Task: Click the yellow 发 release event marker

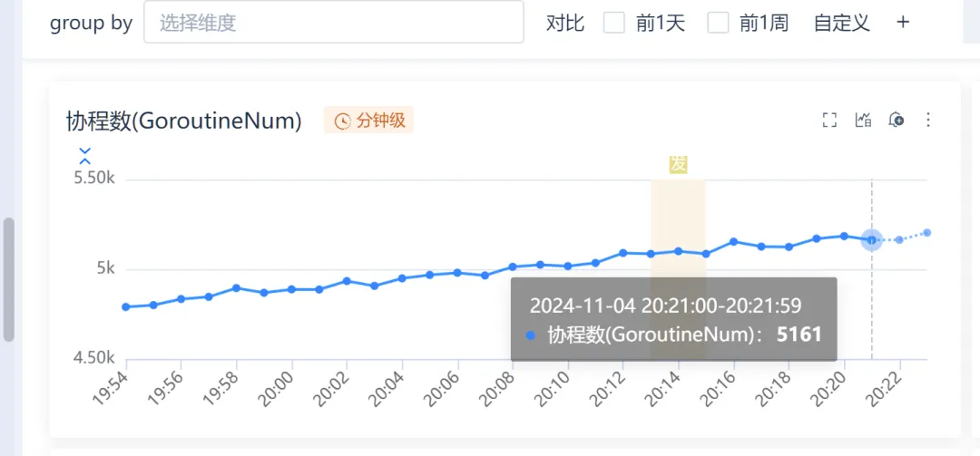Action: pyautogui.click(x=678, y=164)
